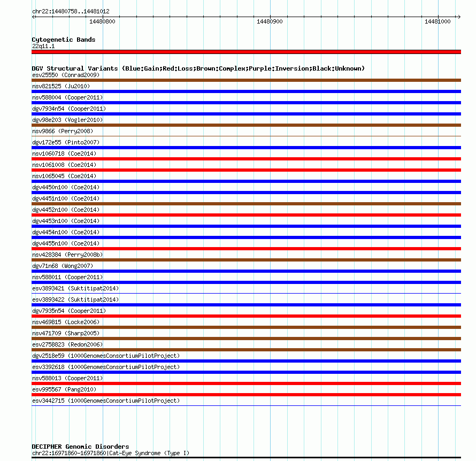The image size is (476, 461).
Task: Click the 14480900 ruler position label
Action: pyautogui.click(x=270, y=21)
